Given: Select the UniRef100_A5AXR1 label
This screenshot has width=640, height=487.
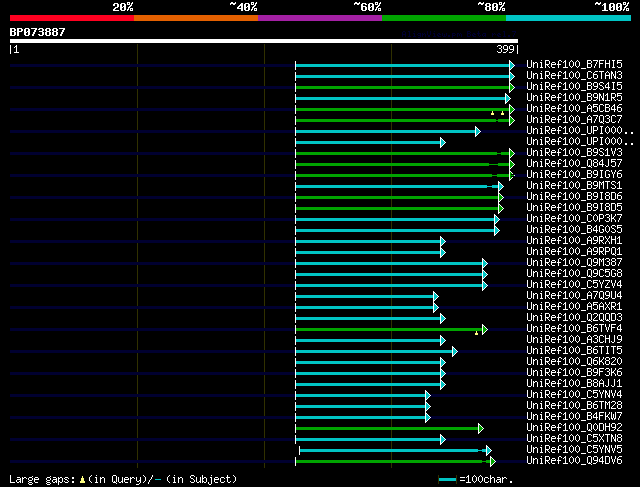Looking at the screenshot, I should pos(574,307).
